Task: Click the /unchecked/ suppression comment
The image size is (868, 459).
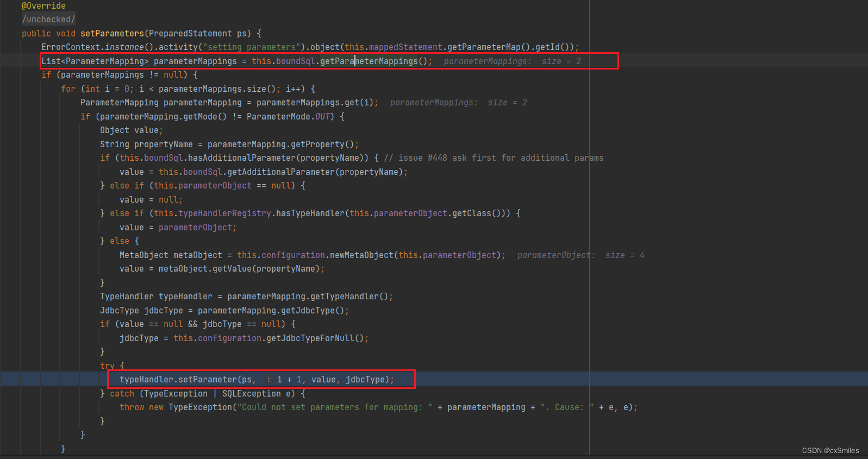Action: coord(48,19)
